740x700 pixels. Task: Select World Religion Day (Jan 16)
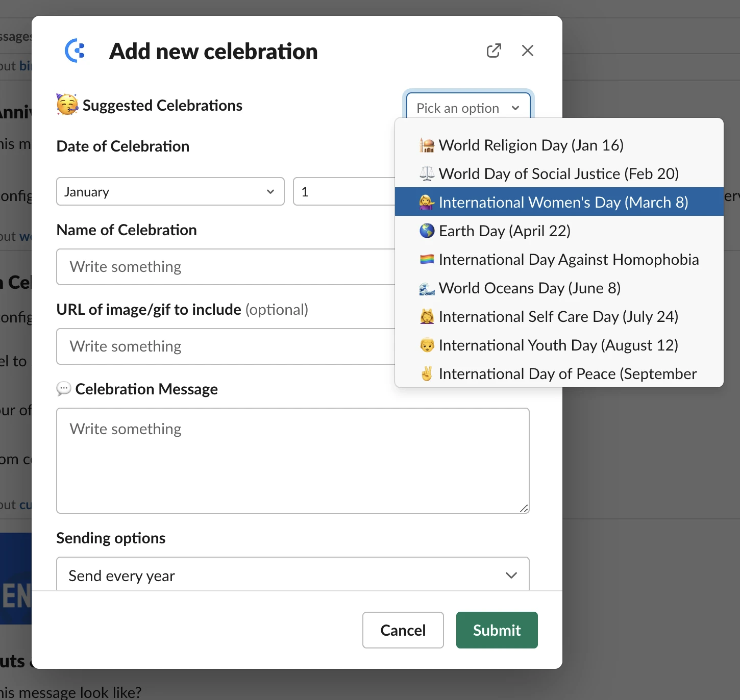pyautogui.click(x=559, y=145)
